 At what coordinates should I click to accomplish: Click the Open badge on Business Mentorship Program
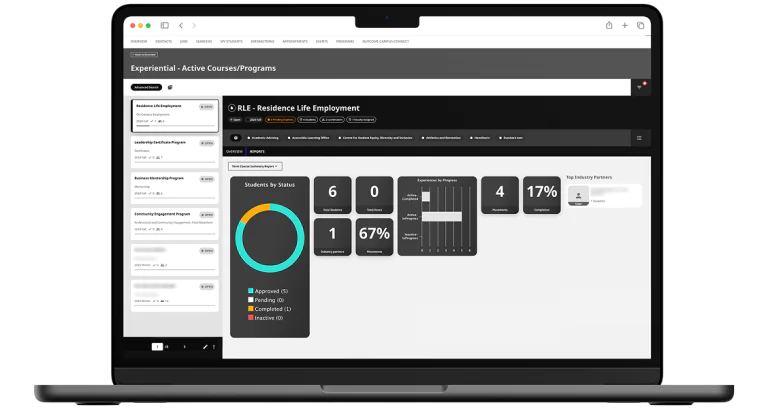coord(207,179)
